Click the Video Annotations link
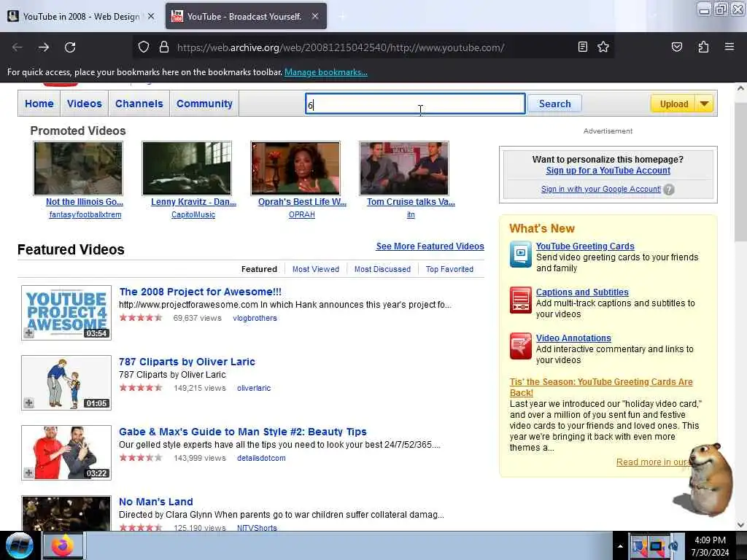The width and height of the screenshot is (747, 560). (x=573, y=338)
